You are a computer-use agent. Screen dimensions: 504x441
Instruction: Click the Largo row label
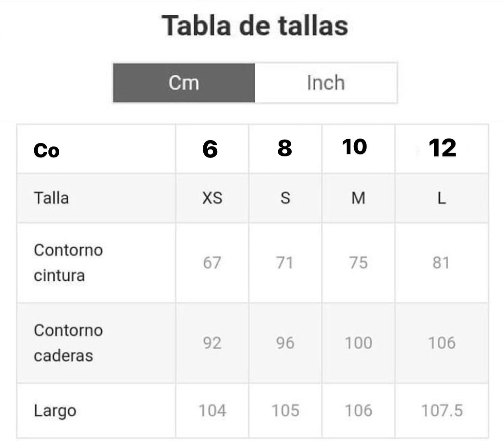click(55, 411)
